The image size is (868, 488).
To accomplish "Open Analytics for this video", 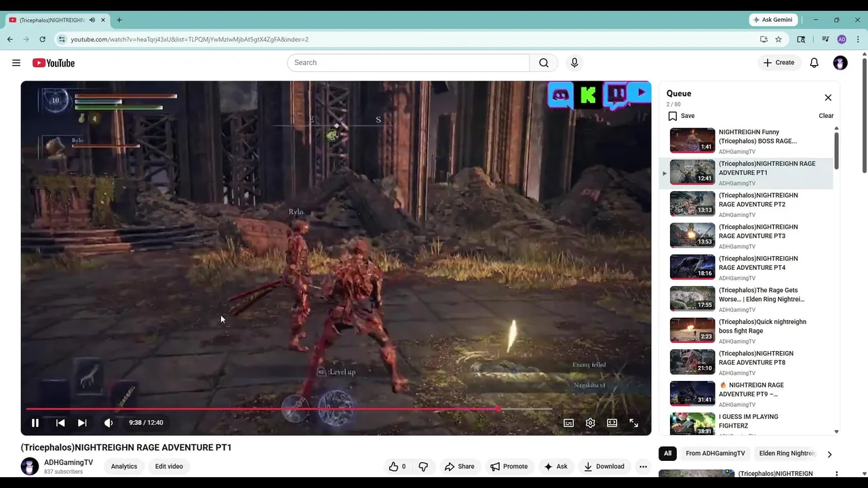I will coord(124,466).
